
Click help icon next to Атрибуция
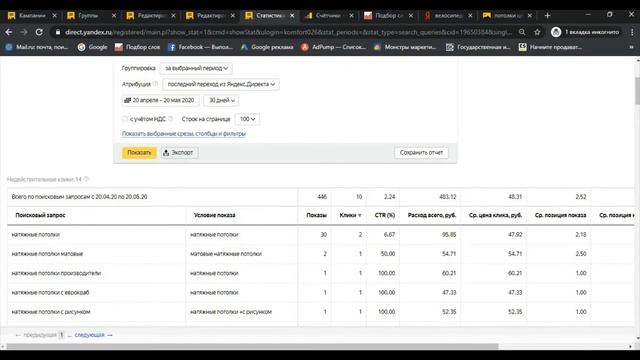click(x=156, y=84)
